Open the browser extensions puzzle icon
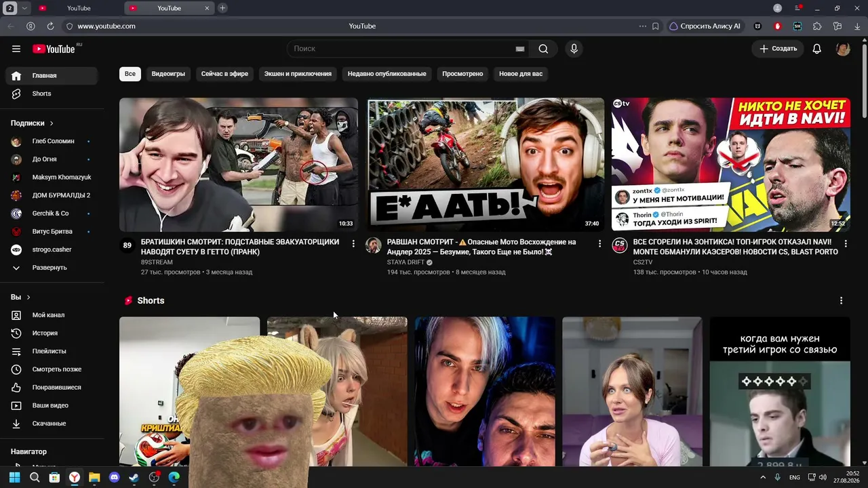The image size is (868, 488). (817, 26)
